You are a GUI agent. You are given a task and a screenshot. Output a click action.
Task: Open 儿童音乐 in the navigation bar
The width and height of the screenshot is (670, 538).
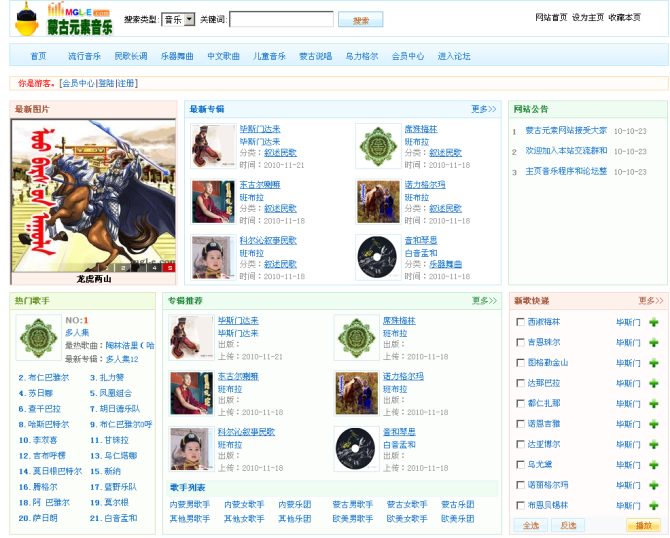click(269, 56)
